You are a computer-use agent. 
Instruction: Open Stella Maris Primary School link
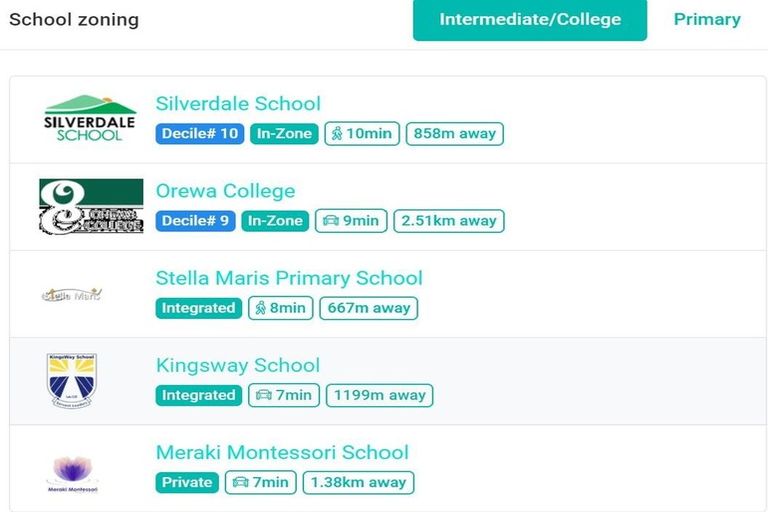point(289,278)
